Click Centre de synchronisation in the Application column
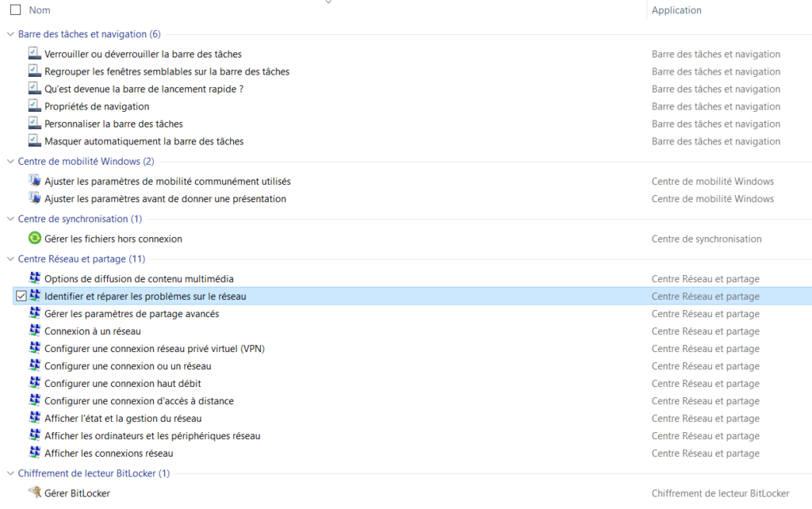 (x=707, y=239)
